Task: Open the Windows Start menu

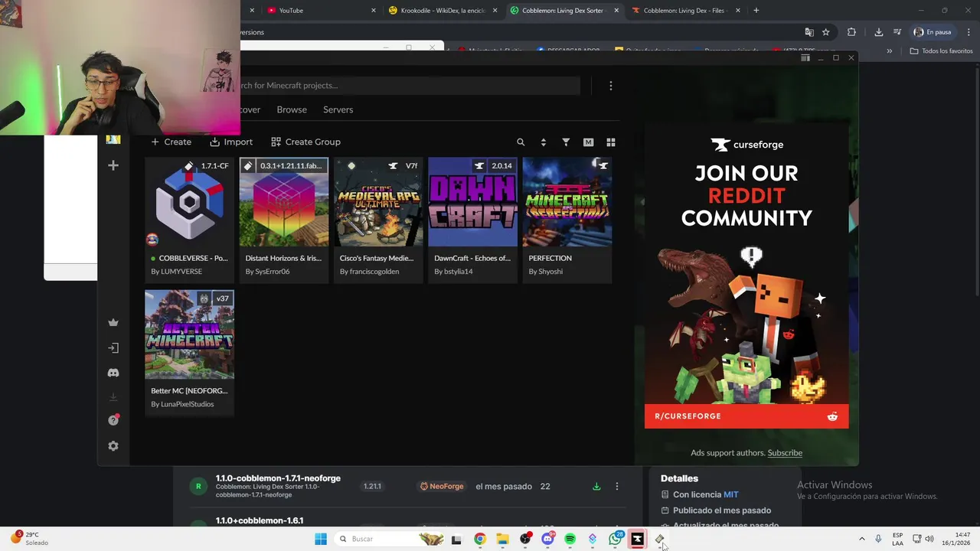Action: [x=321, y=539]
